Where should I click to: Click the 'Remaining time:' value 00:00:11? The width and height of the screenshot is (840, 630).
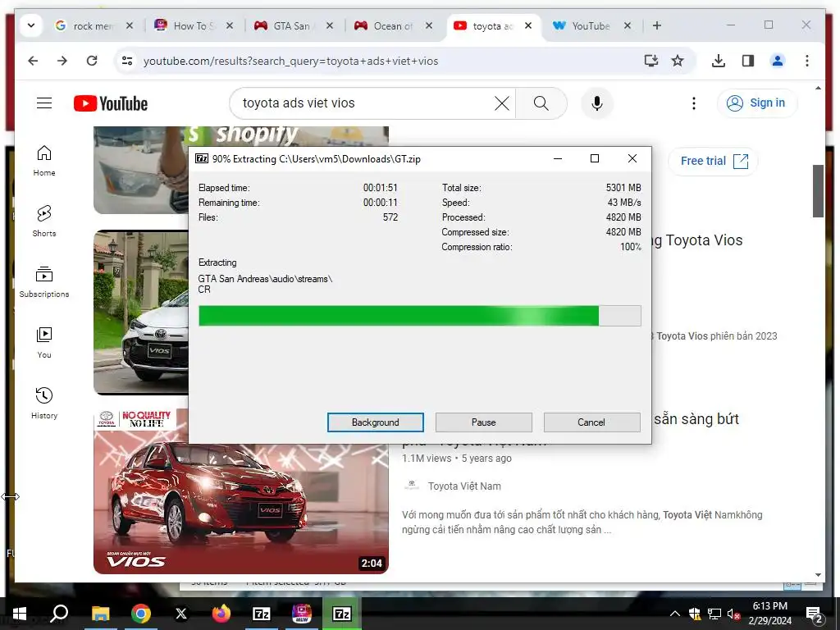click(381, 203)
